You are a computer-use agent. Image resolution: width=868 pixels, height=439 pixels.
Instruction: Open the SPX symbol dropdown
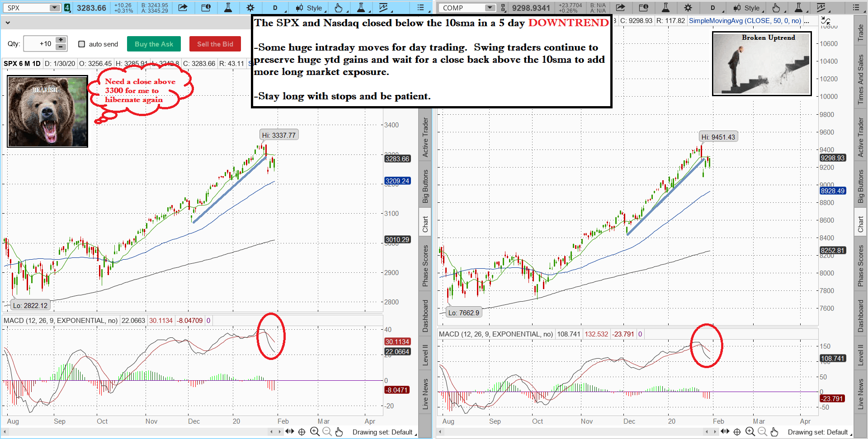point(54,8)
